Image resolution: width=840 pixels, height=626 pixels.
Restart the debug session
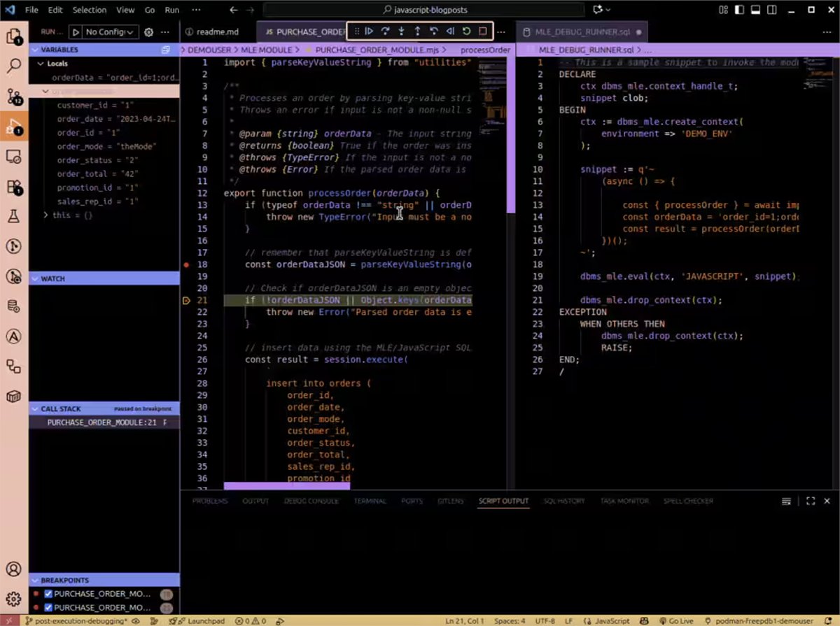[467, 31]
